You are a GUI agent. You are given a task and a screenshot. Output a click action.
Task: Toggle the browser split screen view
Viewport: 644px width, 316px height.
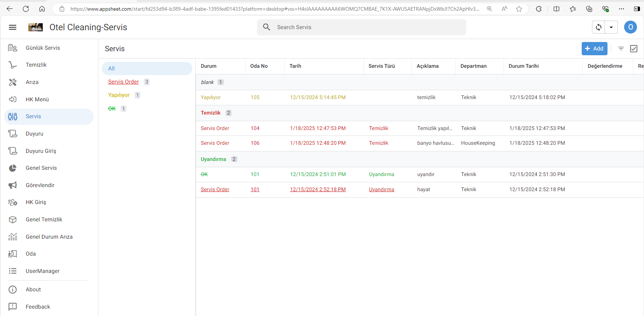click(x=556, y=9)
